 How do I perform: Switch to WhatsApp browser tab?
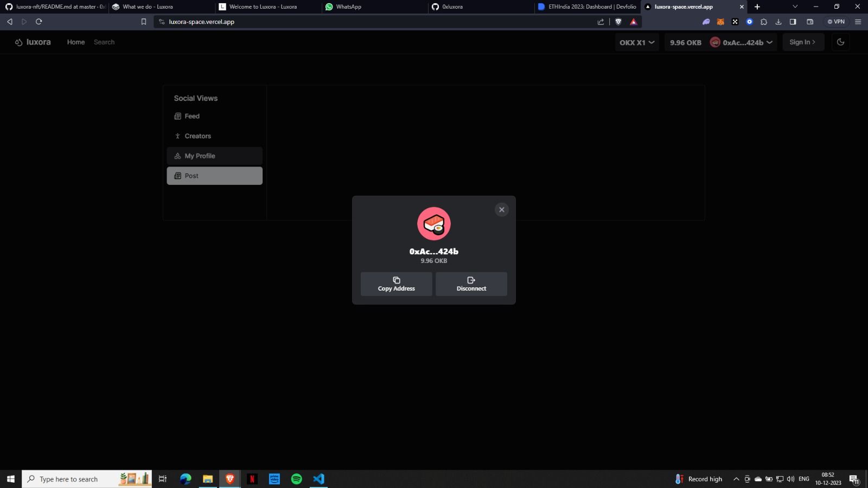374,7
